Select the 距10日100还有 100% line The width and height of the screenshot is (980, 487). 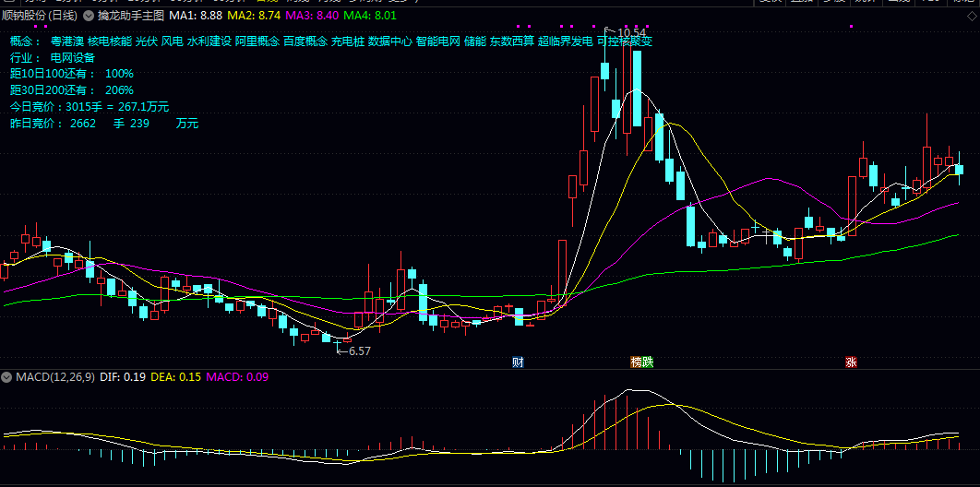coord(73,75)
